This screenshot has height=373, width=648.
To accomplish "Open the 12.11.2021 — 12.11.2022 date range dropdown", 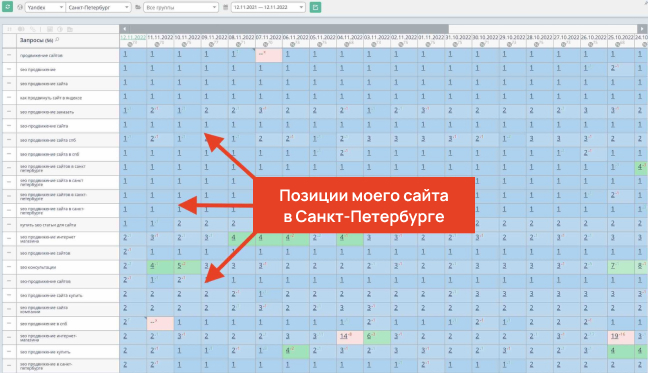I will tap(268, 7).
